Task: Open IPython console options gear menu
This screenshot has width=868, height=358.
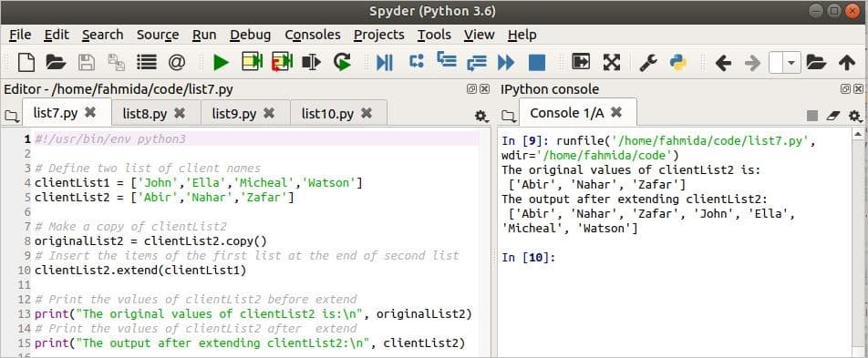Action: 855,116
